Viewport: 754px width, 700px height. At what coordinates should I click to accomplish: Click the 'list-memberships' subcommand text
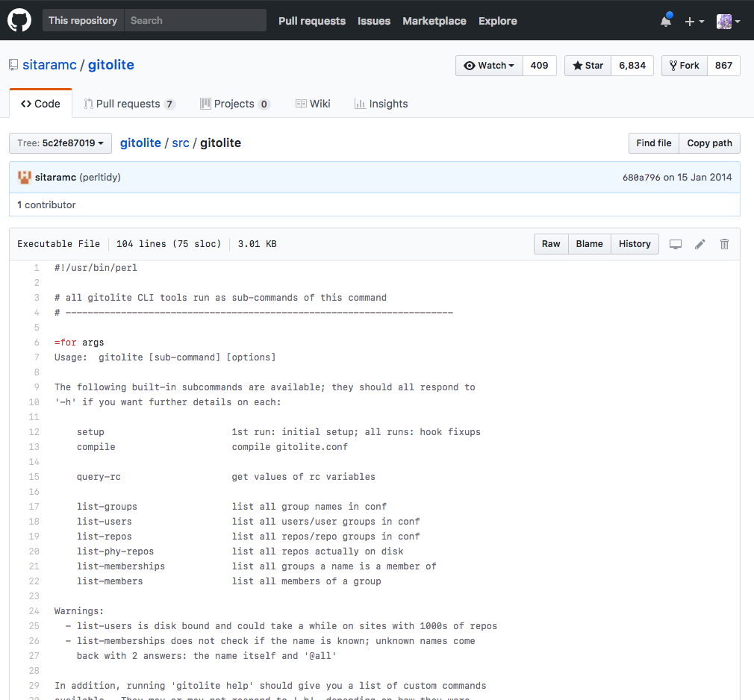pos(121,566)
